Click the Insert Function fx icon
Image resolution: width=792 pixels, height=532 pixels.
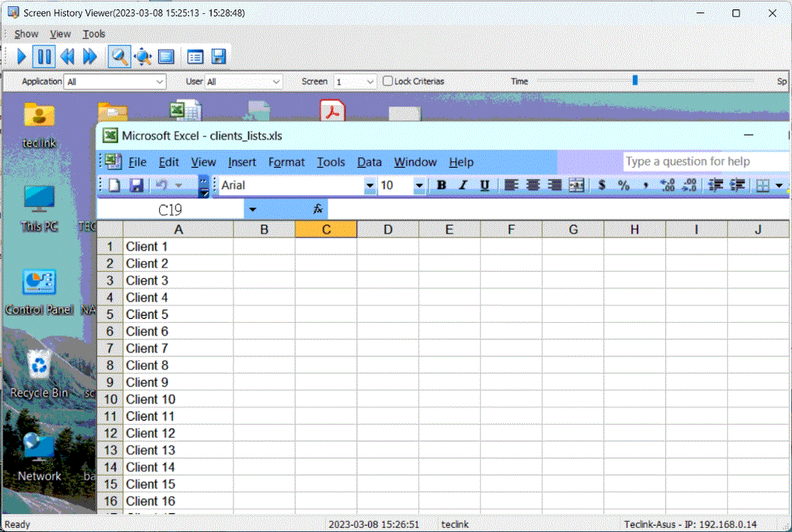tap(318, 209)
